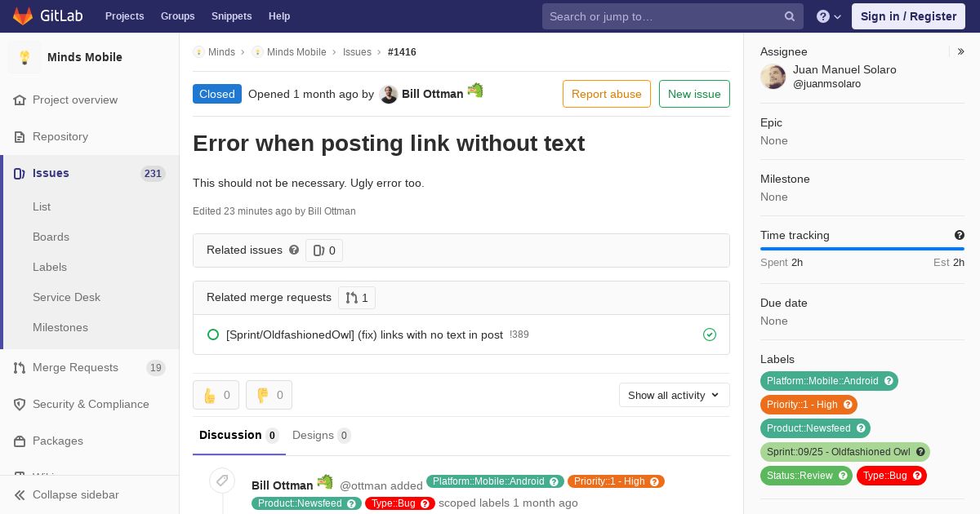Open the linked merge request about links
Screen dimensions: 980x514
click(364, 335)
